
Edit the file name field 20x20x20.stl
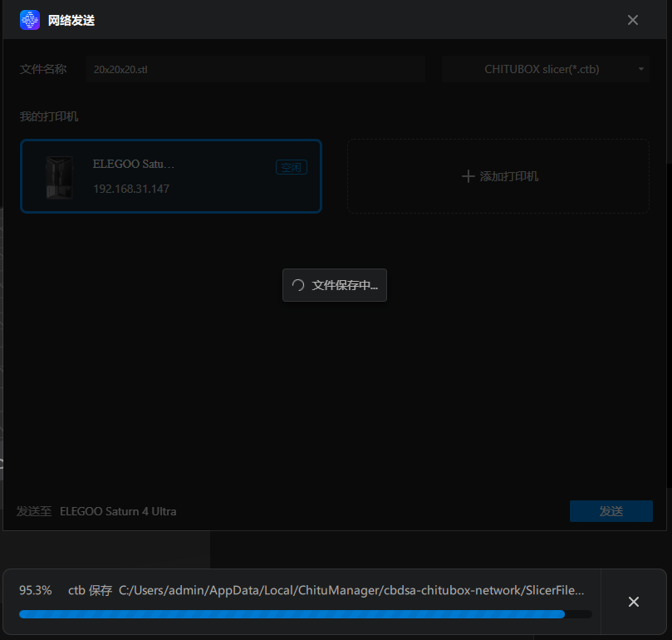[x=256, y=69]
